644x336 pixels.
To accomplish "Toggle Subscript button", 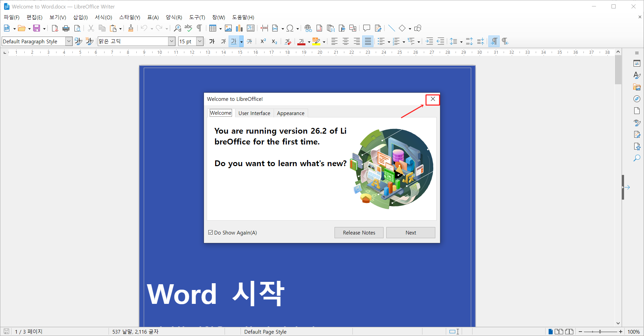I will (x=274, y=42).
